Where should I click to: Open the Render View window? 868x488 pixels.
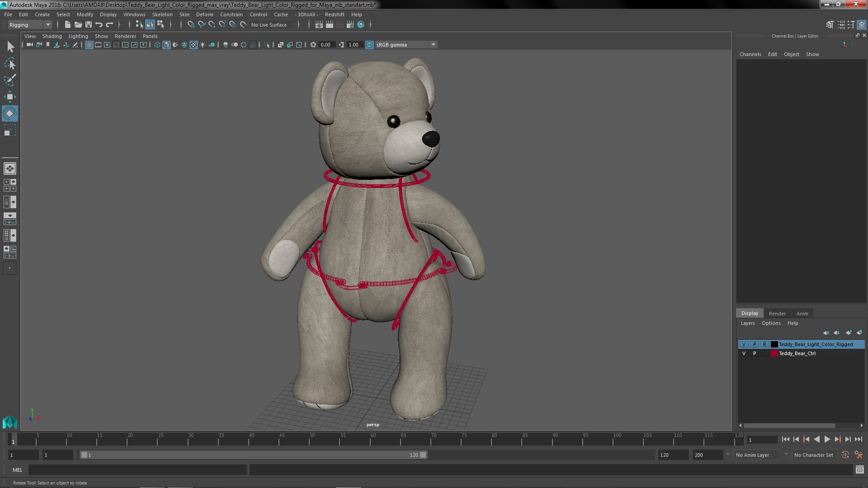(319, 24)
